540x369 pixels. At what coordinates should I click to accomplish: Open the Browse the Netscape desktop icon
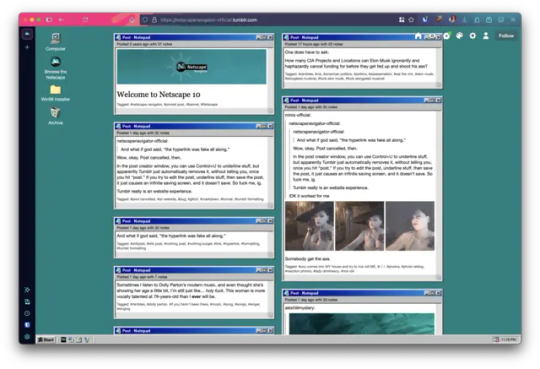click(55, 68)
